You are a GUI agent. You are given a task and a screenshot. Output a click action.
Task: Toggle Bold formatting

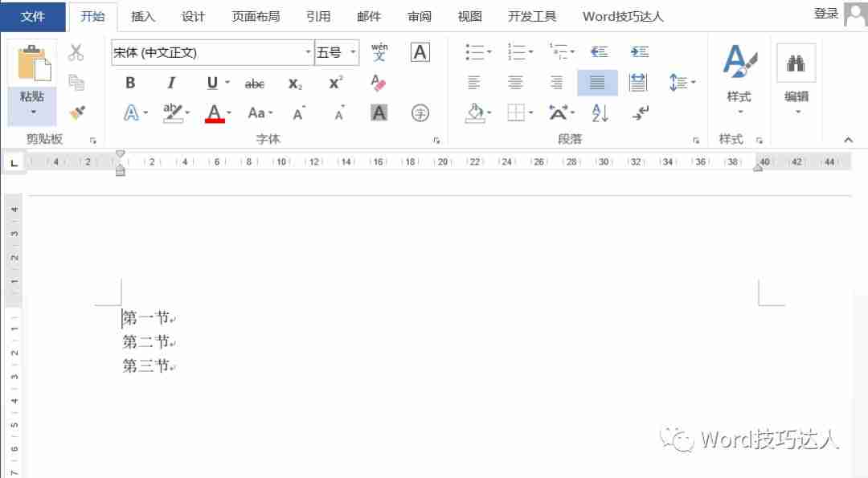[130, 84]
